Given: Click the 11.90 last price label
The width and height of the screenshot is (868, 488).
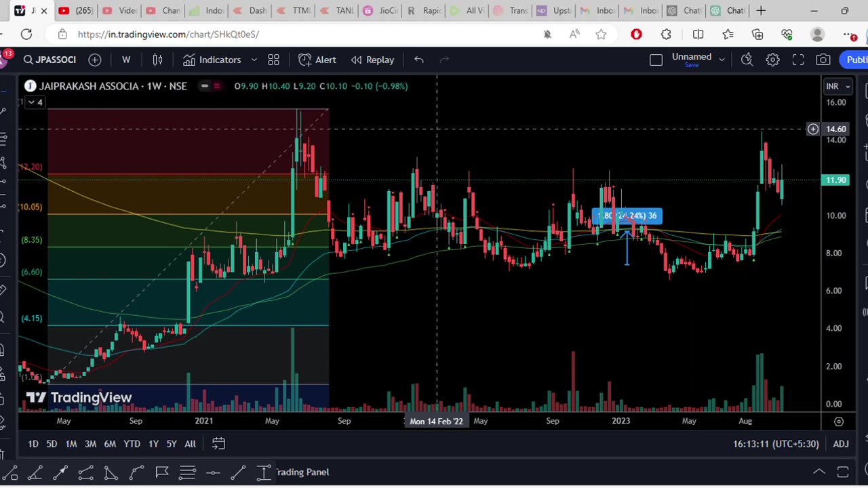Looking at the screenshot, I should click(835, 180).
